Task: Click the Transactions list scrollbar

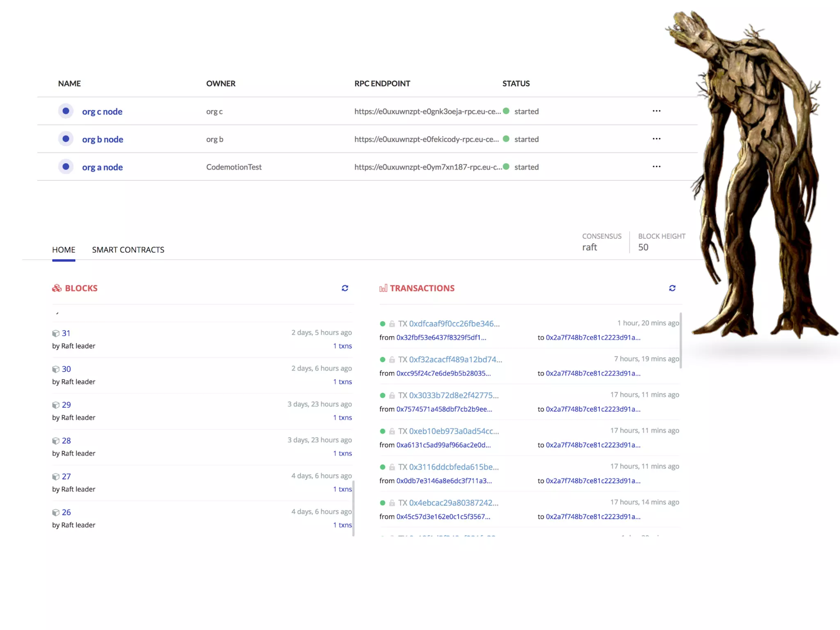Action: 680,340
